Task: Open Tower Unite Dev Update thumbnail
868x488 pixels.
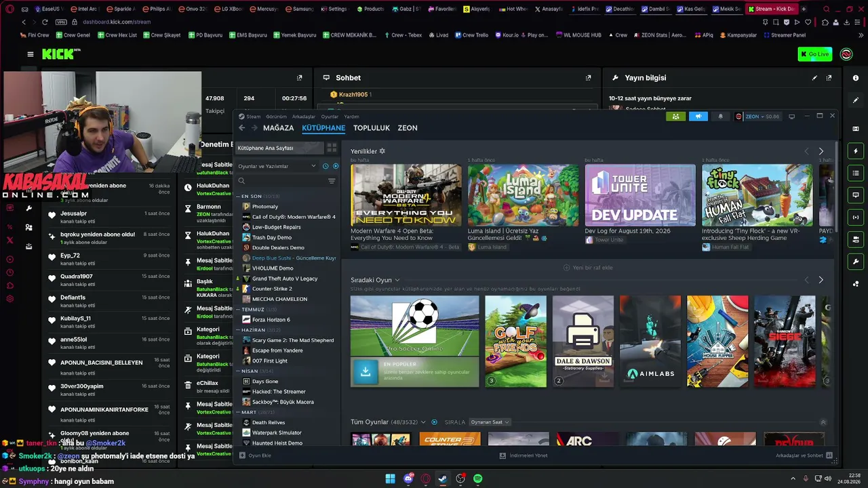Action: click(x=640, y=195)
